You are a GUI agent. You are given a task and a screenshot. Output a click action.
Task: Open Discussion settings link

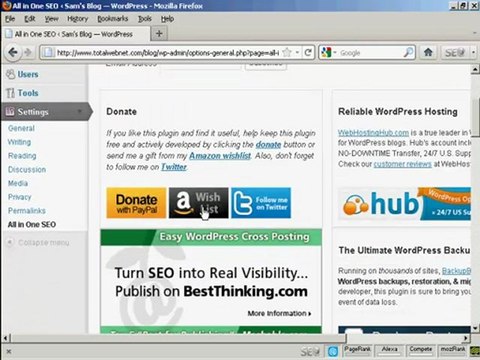(27, 169)
